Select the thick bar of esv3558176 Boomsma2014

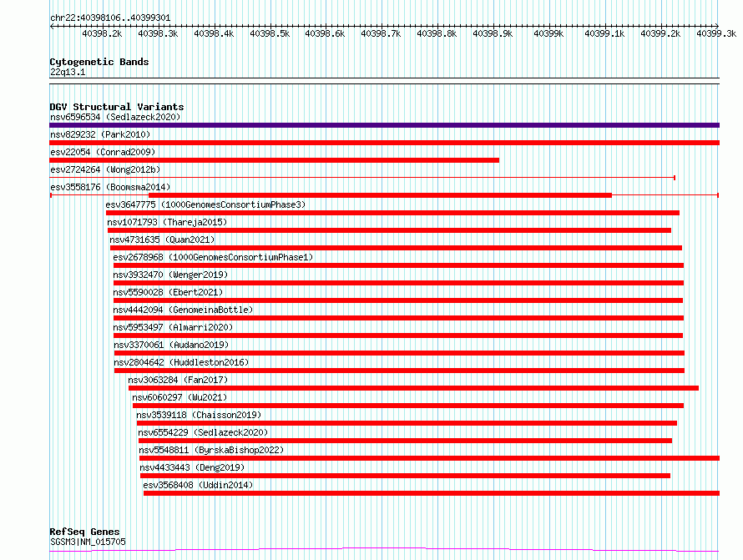tap(380, 195)
